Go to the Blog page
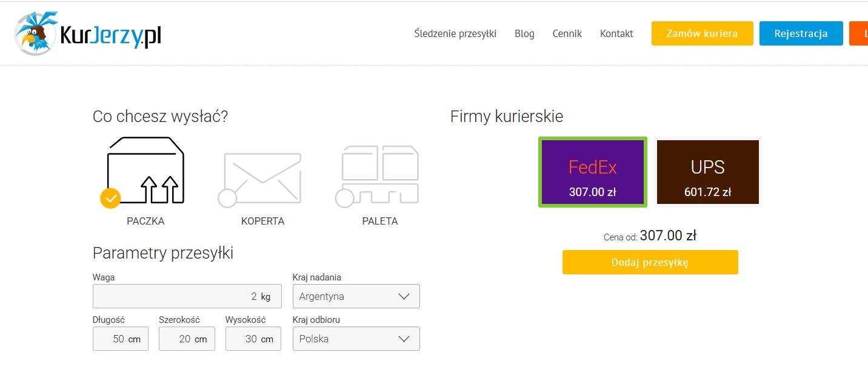This screenshot has width=868, height=366. tap(524, 33)
